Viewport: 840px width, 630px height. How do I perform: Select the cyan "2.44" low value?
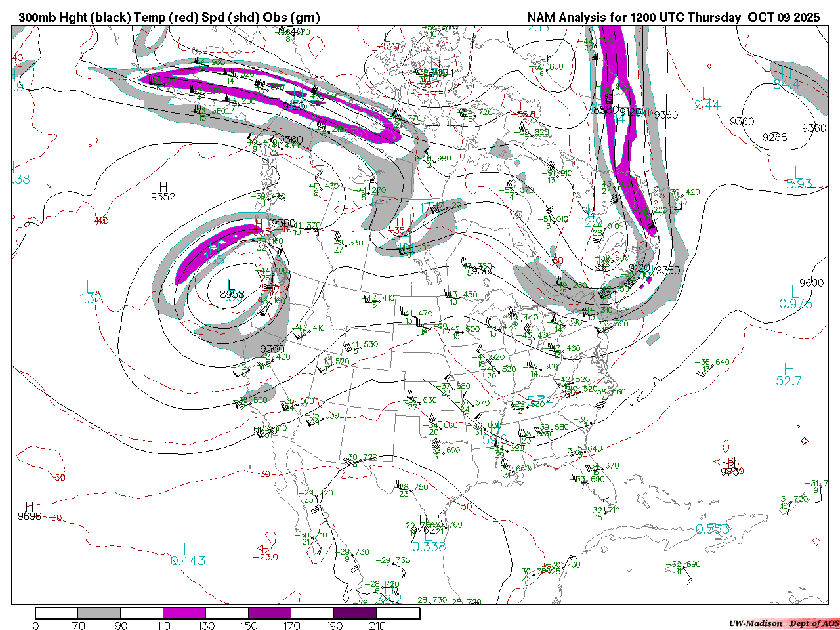point(707,105)
